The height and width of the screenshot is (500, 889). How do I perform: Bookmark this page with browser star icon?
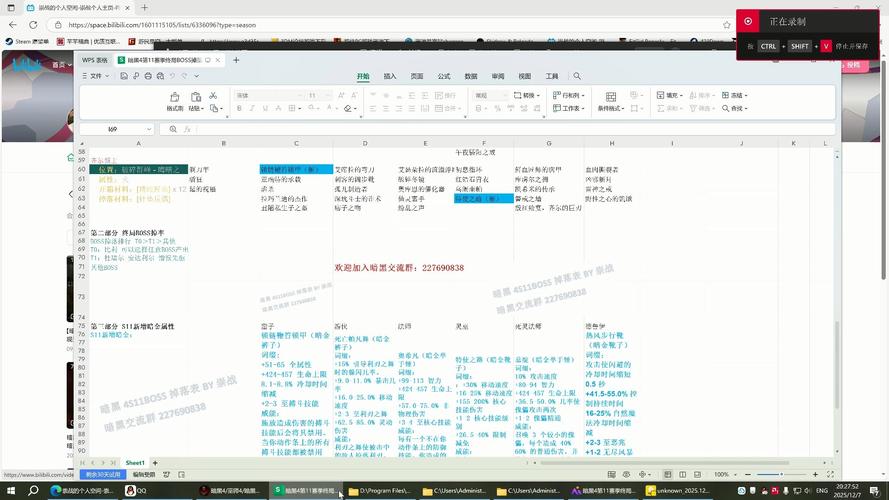(x=727, y=25)
